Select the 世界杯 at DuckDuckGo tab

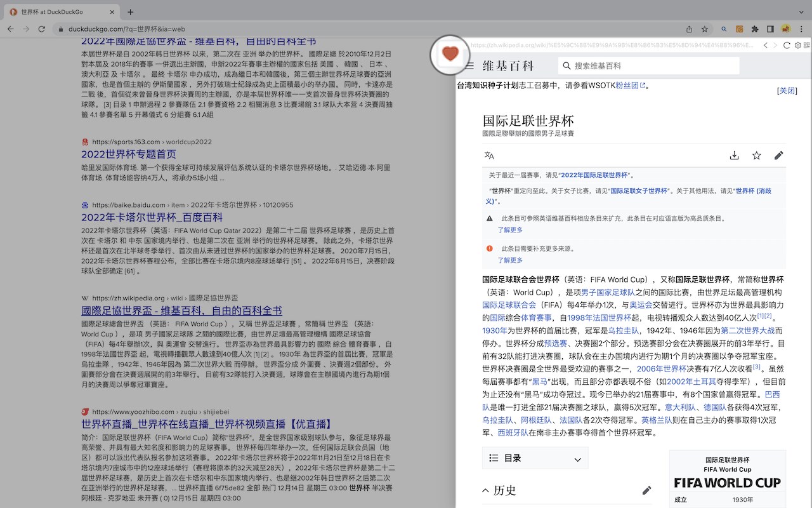coord(62,12)
